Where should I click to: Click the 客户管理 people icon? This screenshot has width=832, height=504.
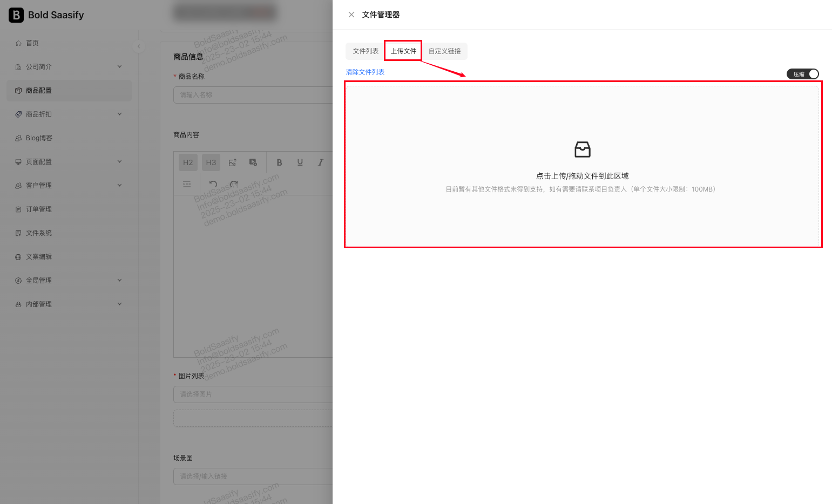coord(18,186)
